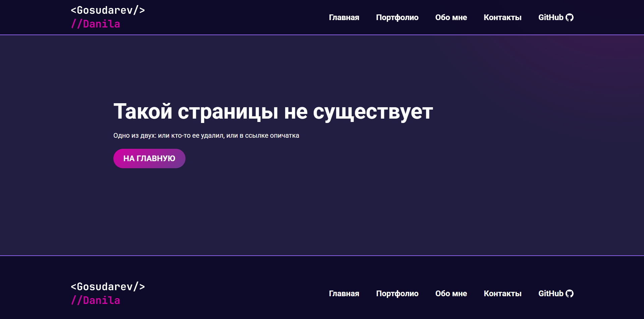
Task: Open the Обо мне page from the header
Action: 451,17
